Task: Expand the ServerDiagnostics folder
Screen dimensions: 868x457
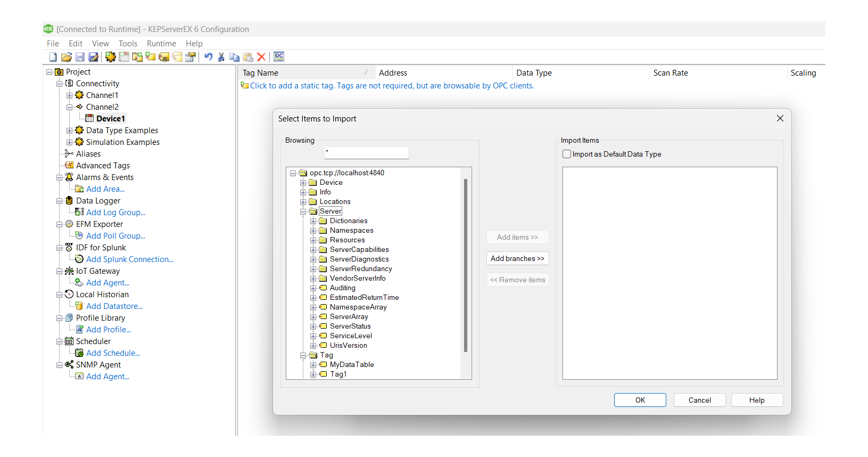Action: point(313,259)
